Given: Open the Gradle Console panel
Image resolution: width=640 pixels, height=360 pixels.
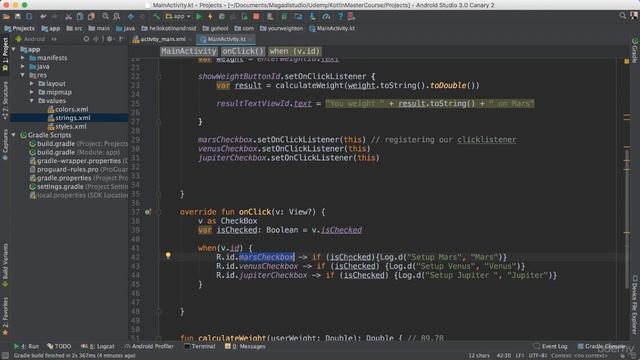Looking at the screenshot, I should tap(601, 346).
